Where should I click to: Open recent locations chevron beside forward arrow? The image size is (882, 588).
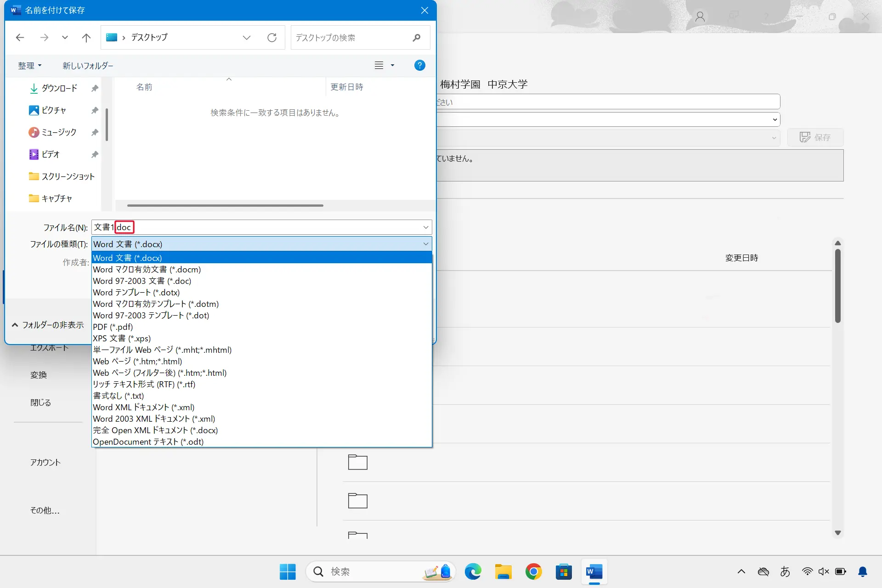point(65,38)
